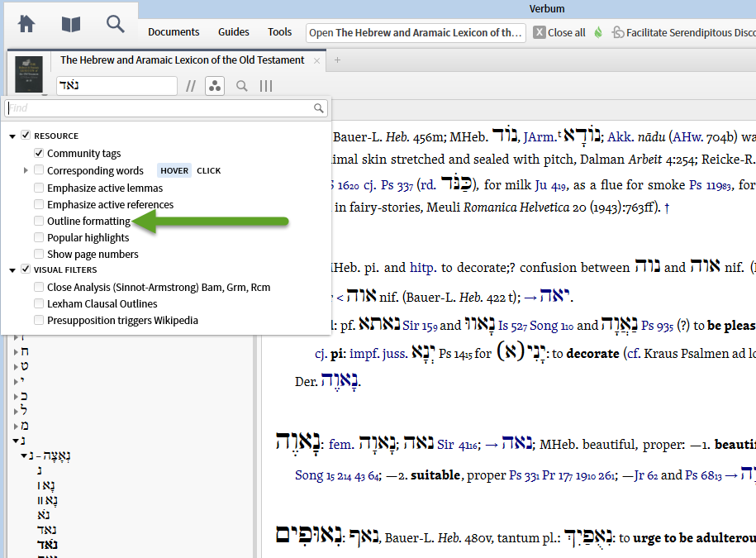Click the green flame icon in the toolbar
The height and width of the screenshot is (558, 756).
598,32
